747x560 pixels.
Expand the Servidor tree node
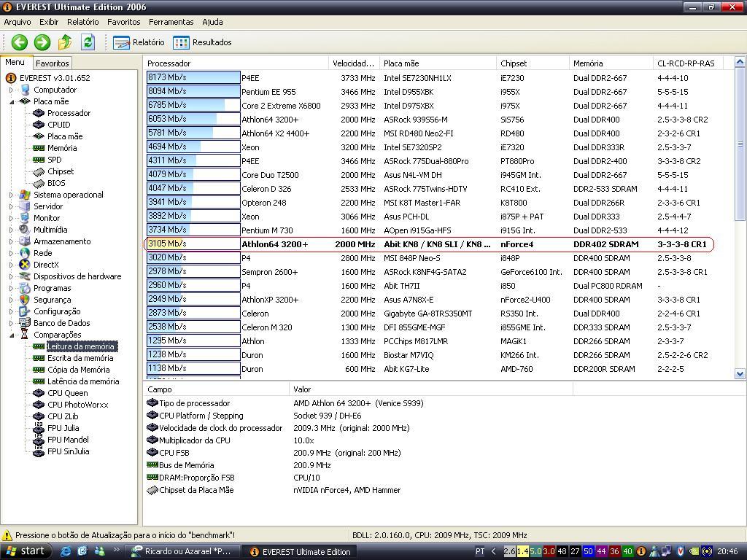click(12, 206)
